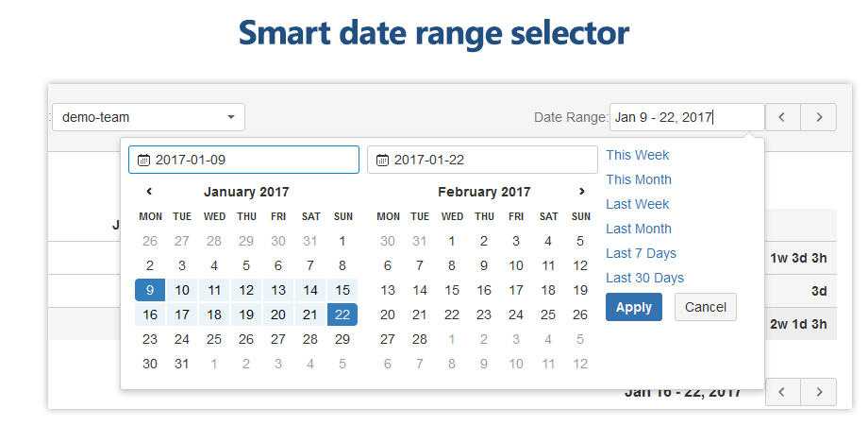Click bottom previous week arrow button

[x=782, y=392]
